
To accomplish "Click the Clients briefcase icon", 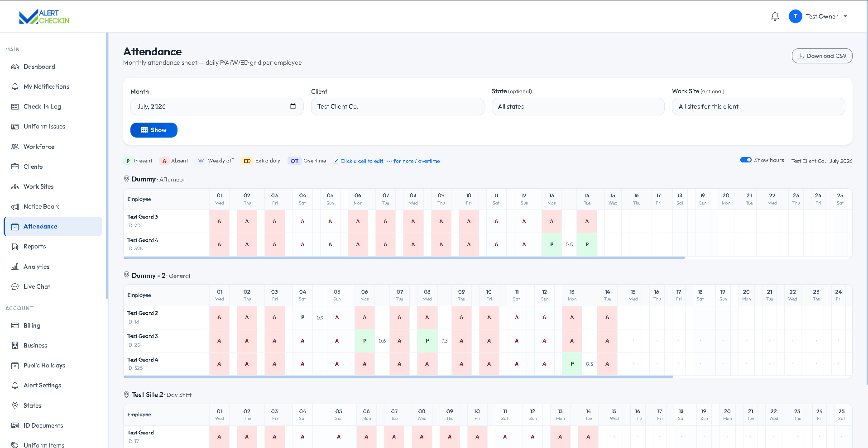I will pyautogui.click(x=15, y=167).
